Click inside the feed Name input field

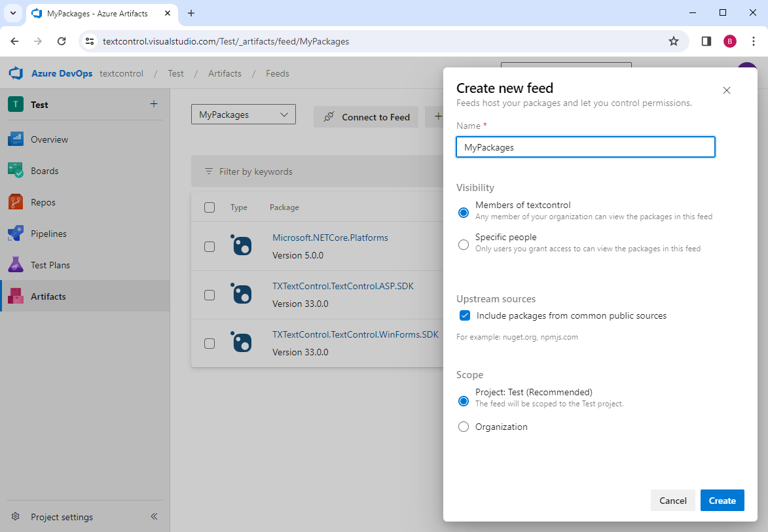(x=585, y=147)
